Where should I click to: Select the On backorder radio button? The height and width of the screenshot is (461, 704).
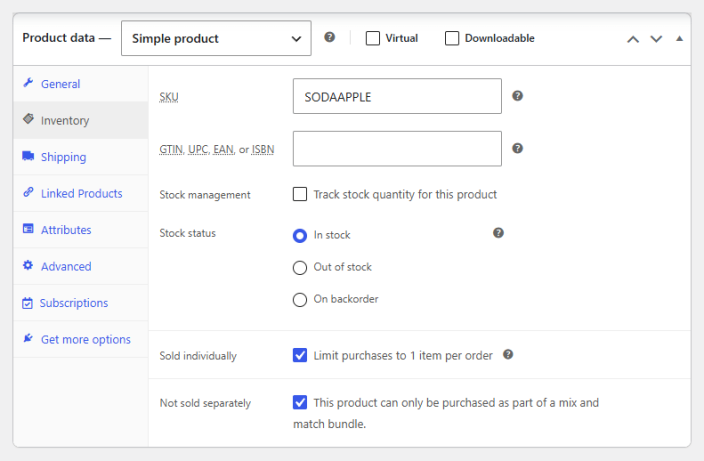(x=300, y=299)
